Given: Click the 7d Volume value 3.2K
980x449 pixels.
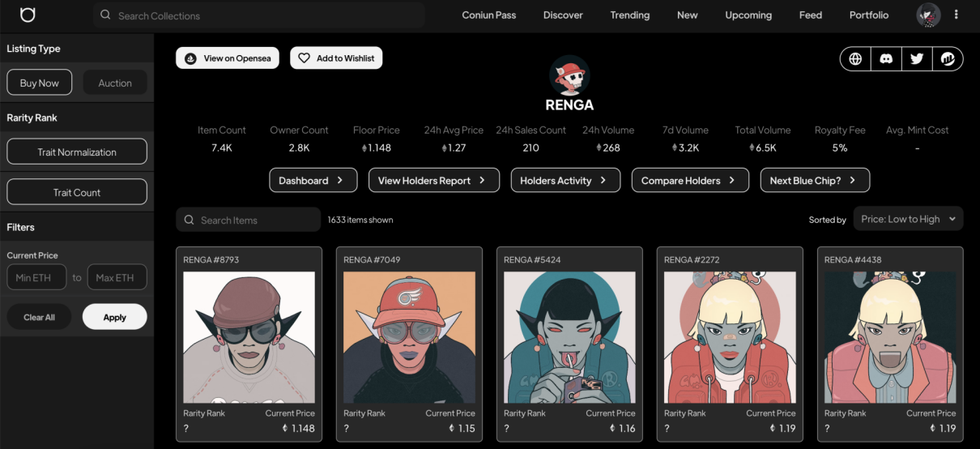Looking at the screenshot, I should (x=685, y=148).
